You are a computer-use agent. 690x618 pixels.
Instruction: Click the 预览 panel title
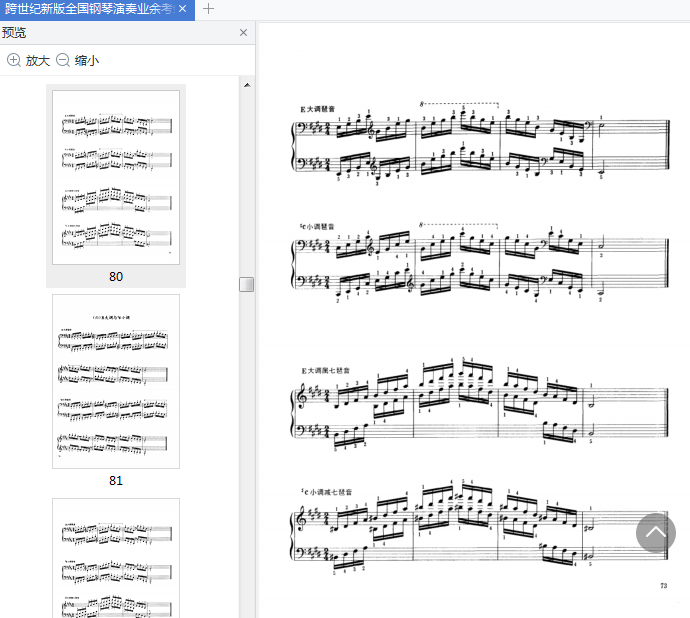14,33
